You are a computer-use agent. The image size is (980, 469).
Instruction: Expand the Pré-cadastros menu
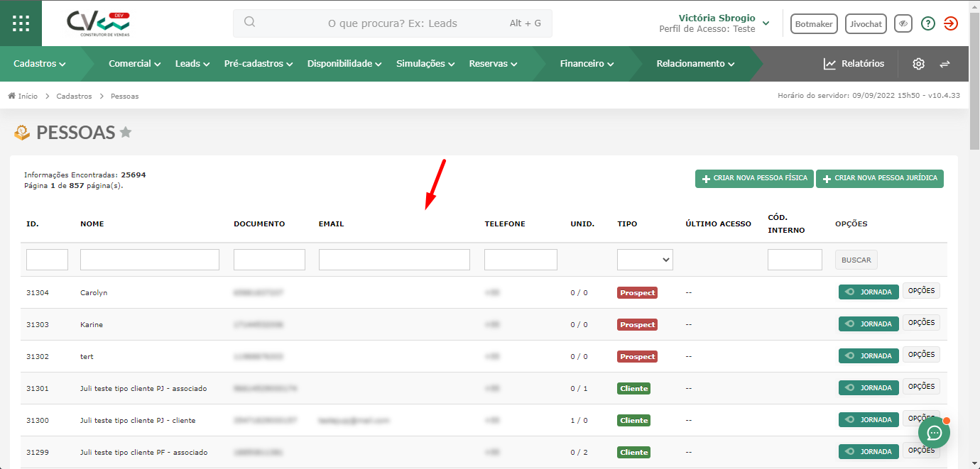[258, 64]
